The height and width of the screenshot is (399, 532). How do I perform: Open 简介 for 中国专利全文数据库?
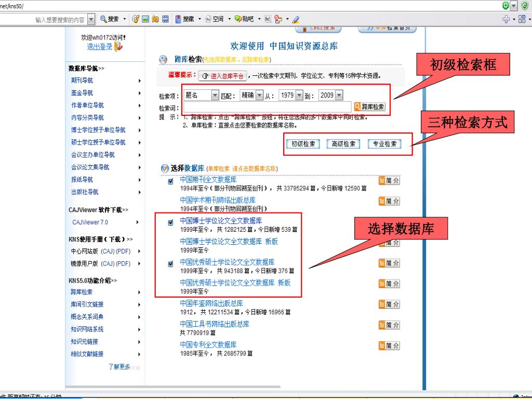pos(389,345)
